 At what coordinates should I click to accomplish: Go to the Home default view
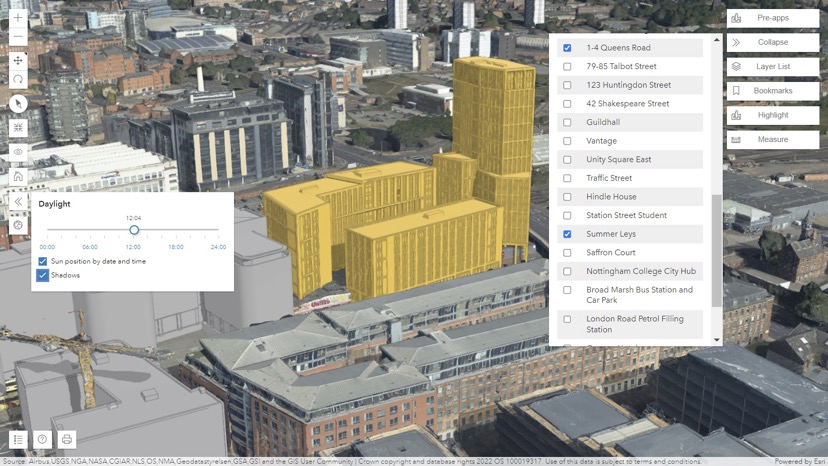point(18,177)
